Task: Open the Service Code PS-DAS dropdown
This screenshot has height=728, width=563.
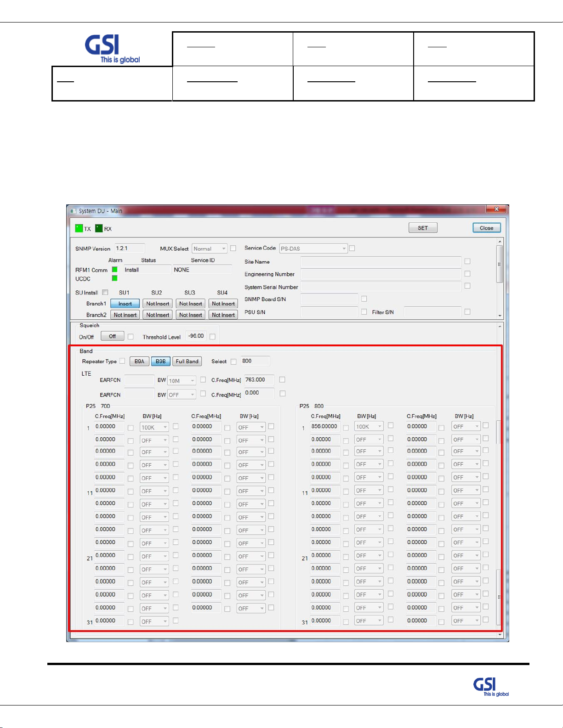Action: point(313,248)
